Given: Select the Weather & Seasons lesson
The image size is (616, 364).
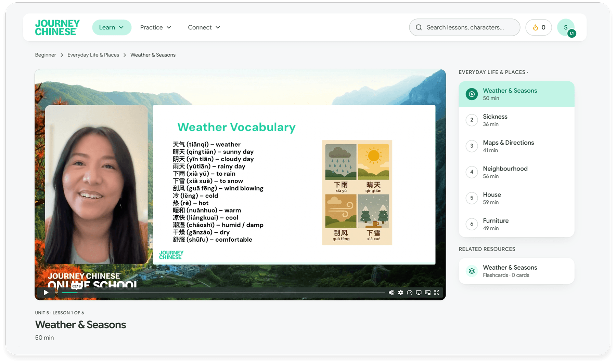Looking at the screenshot, I should (x=516, y=94).
